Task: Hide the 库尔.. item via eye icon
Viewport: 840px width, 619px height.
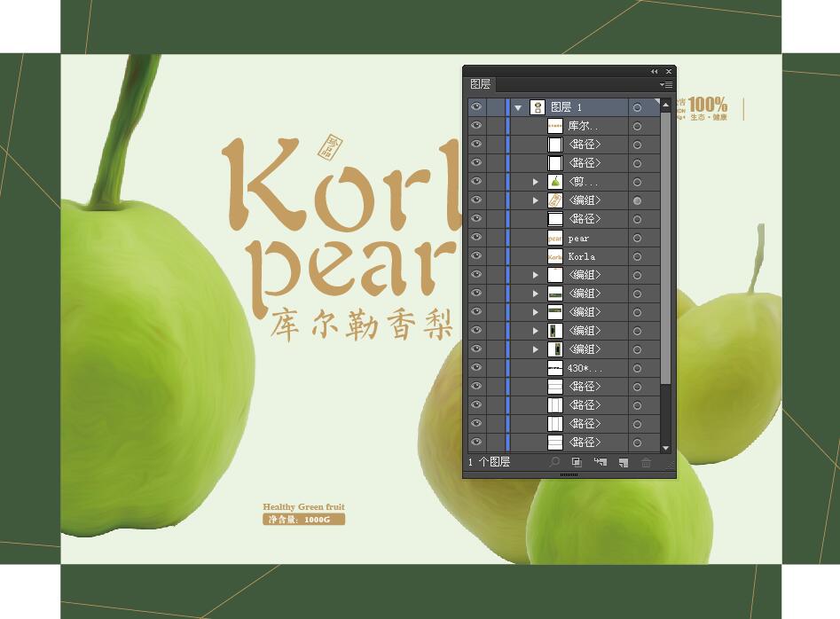Action: pyautogui.click(x=475, y=125)
